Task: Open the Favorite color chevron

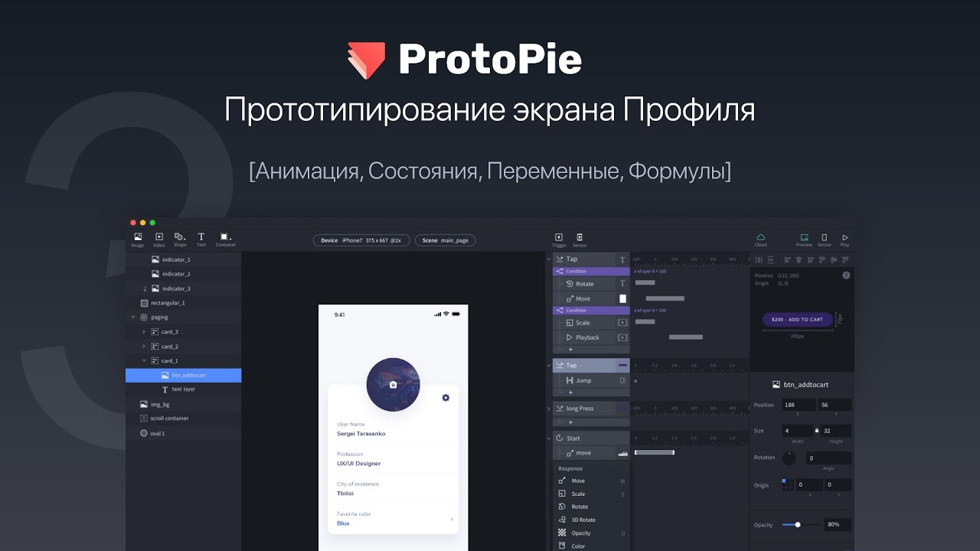Action: click(451, 519)
